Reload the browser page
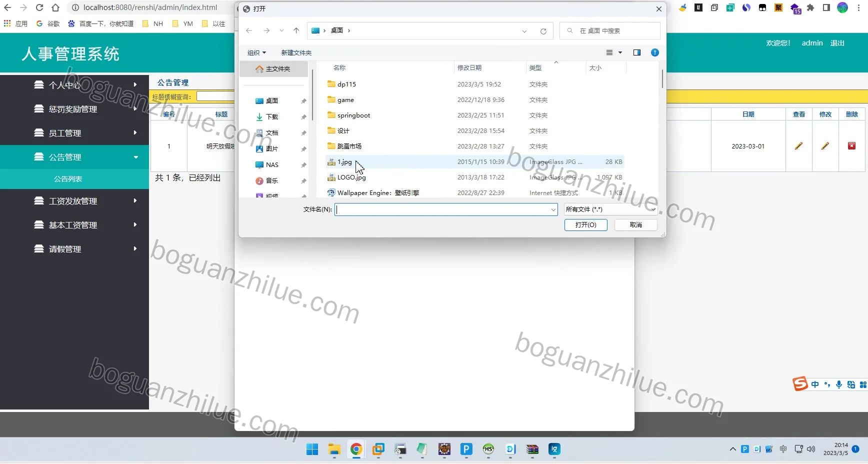Screen dimensions: 868x464 coord(39,7)
